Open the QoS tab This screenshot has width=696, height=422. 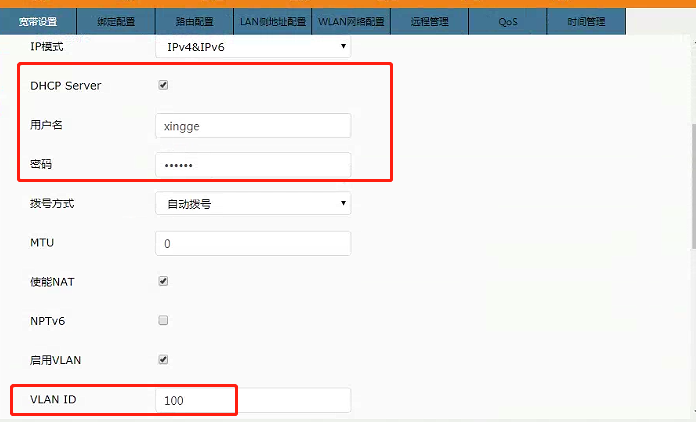pyautogui.click(x=508, y=21)
